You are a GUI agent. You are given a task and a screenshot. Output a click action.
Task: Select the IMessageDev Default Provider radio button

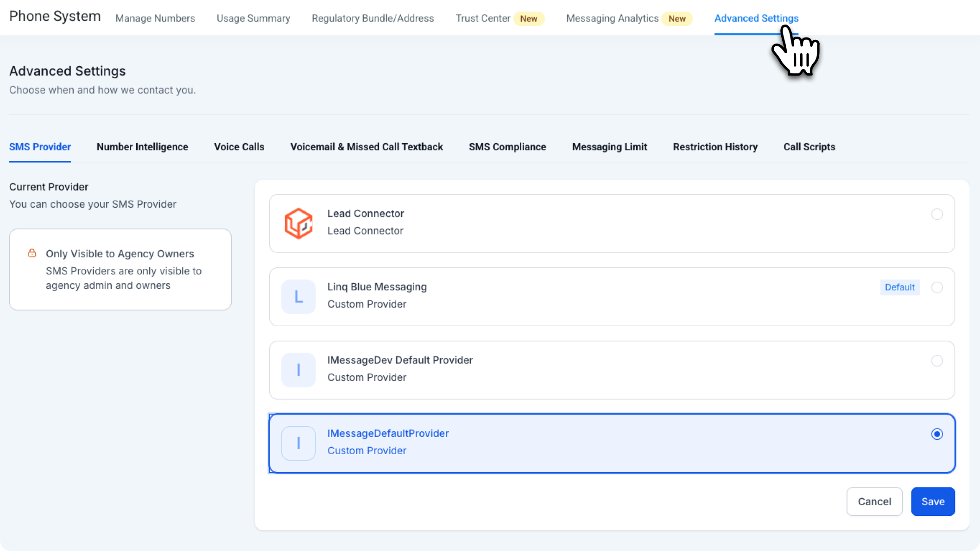937,361
